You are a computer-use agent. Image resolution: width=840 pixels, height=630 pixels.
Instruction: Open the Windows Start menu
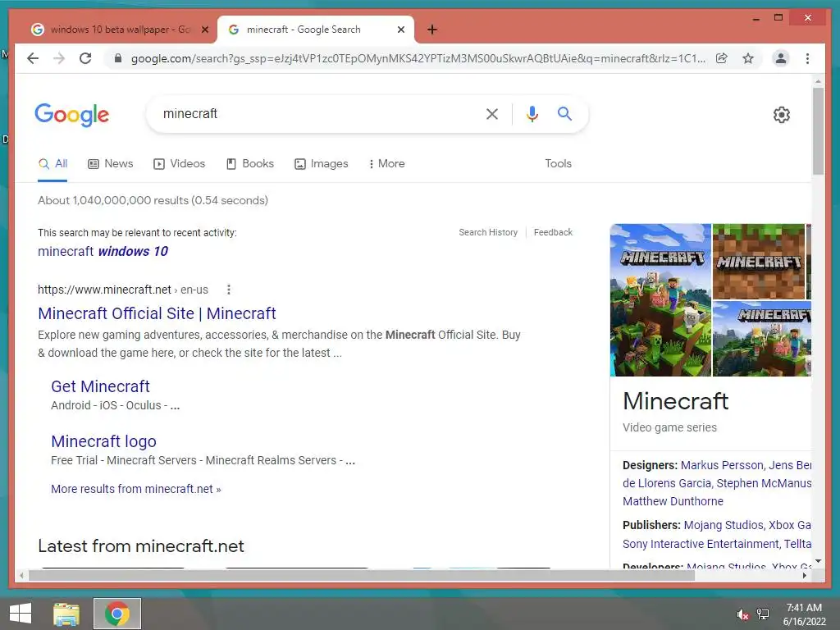point(21,614)
